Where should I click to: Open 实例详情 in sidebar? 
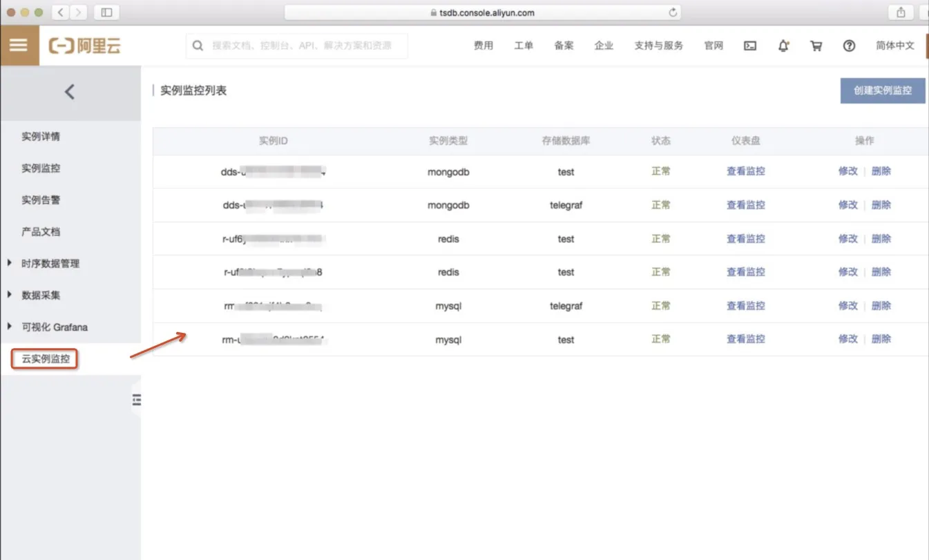tap(41, 136)
